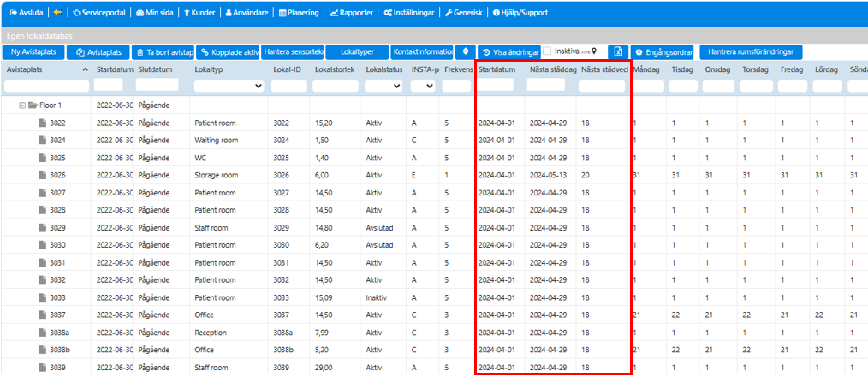Open the Lokaltyp filter dropdown
868x378 pixels.
228,86
